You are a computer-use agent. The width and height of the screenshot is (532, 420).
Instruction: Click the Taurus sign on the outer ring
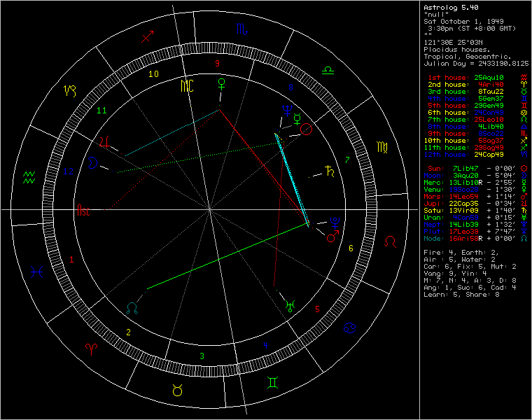[178, 392]
